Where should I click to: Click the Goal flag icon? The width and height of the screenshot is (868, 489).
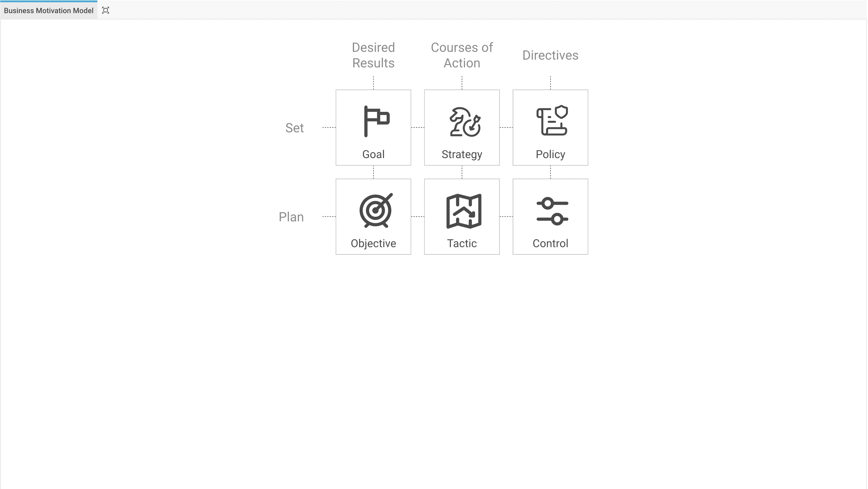click(x=377, y=121)
